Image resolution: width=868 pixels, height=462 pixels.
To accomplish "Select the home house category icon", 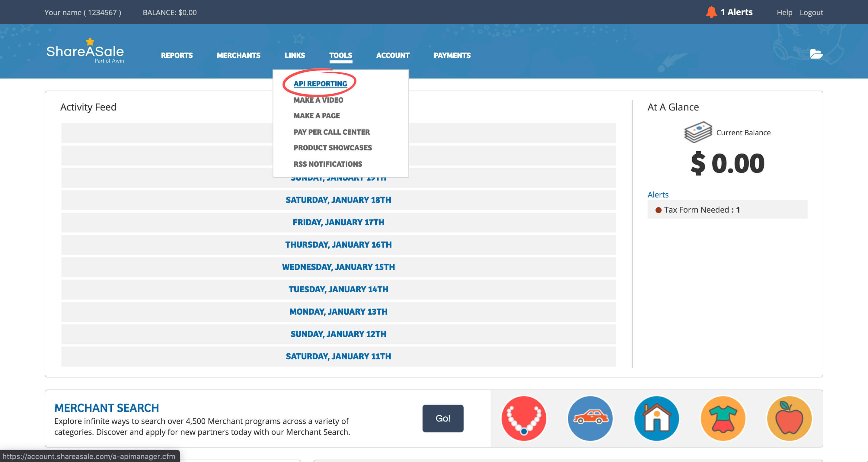I will (x=656, y=418).
